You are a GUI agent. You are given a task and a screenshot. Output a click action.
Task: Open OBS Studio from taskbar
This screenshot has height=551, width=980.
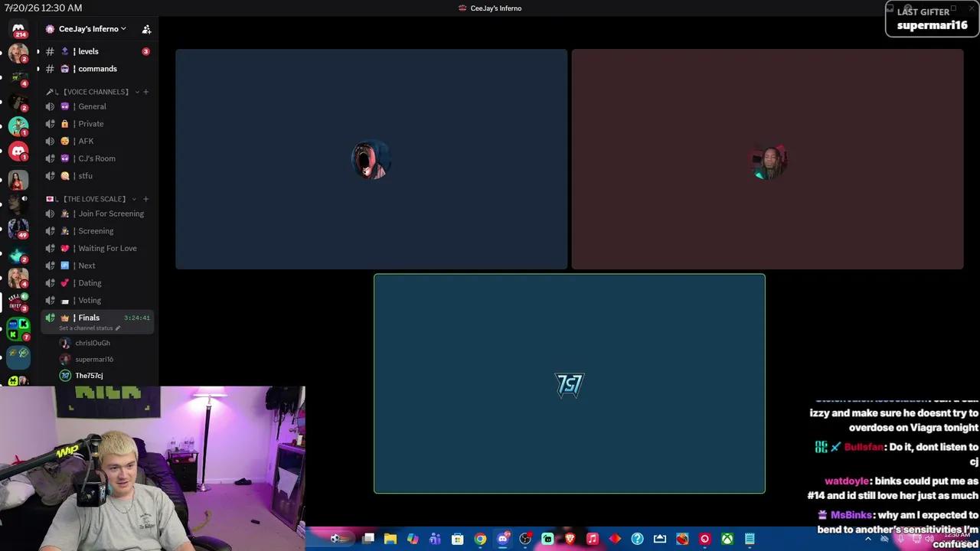point(525,539)
